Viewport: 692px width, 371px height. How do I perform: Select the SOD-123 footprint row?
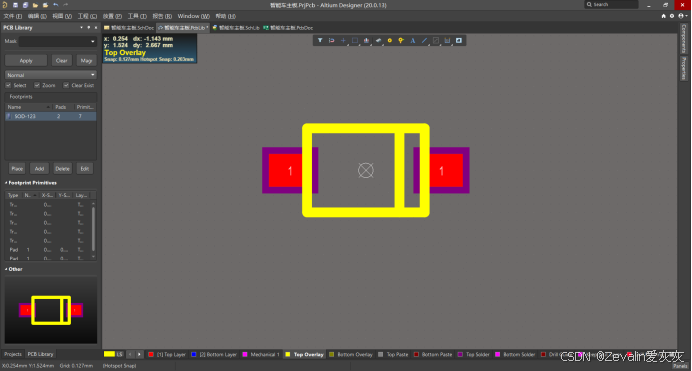click(x=50, y=116)
